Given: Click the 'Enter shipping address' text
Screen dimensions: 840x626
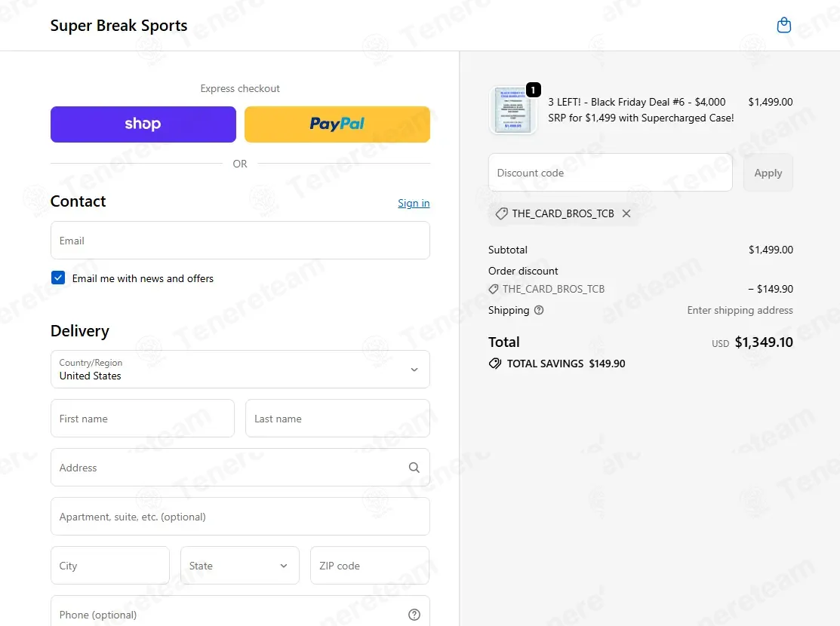Looking at the screenshot, I should 740,310.
